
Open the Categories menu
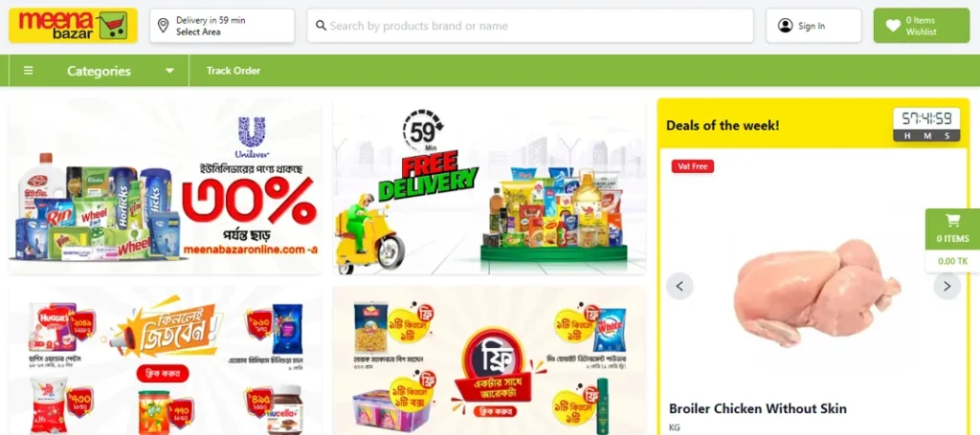pyautogui.click(x=99, y=71)
